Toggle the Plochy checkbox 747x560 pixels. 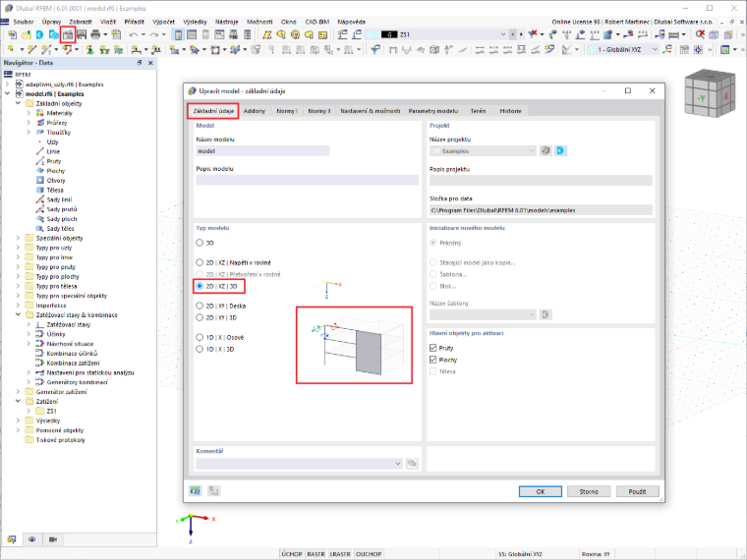[433, 360]
